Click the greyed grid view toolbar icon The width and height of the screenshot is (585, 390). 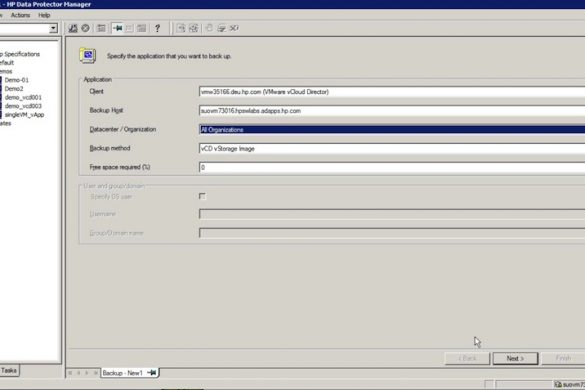point(141,28)
